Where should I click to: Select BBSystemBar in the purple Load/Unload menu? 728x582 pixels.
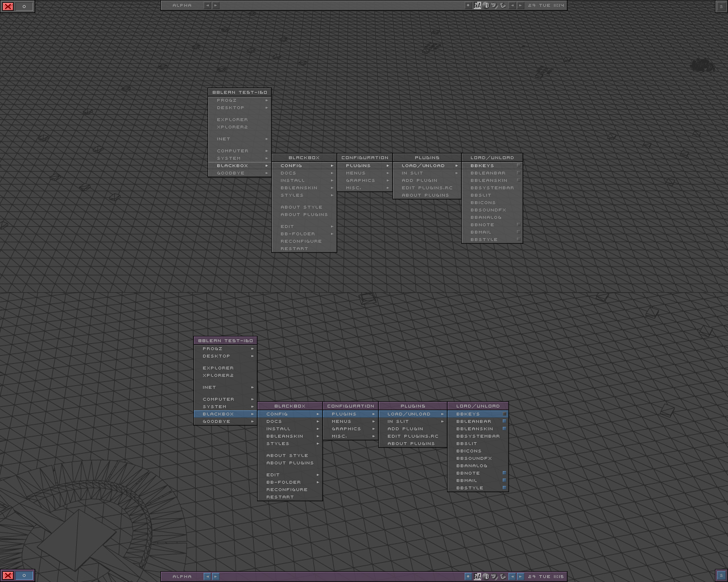tap(478, 436)
